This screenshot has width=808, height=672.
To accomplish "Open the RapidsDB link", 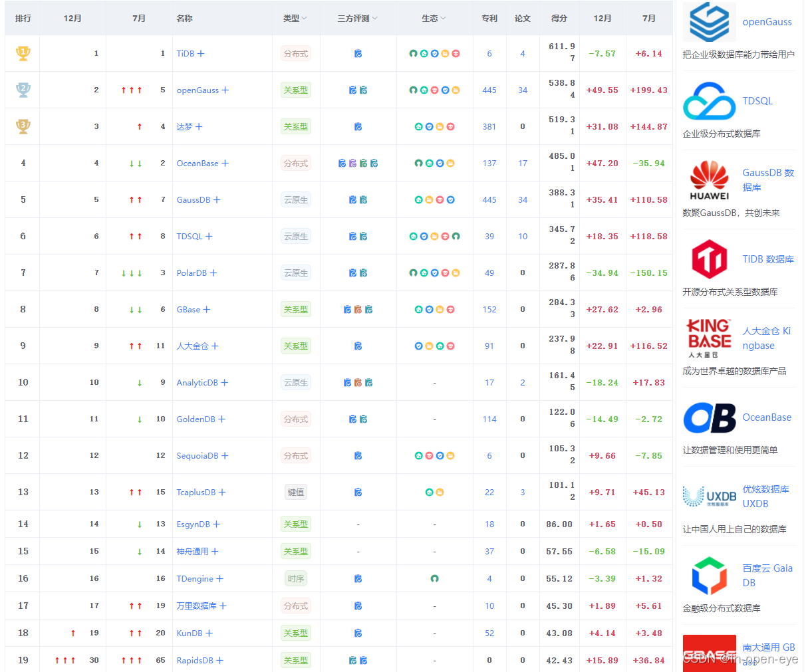I will point(195,661).
